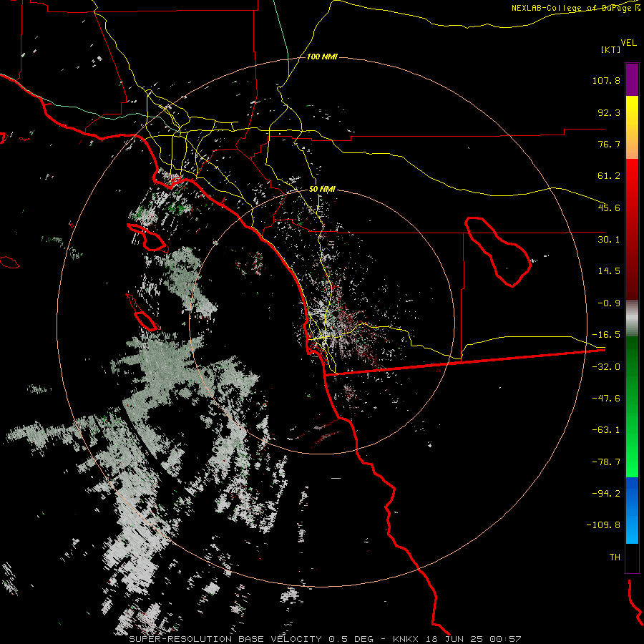This screenshot has height=644, width=644.
Task: Click the "[KT]" units label
Action: point(611,49)
